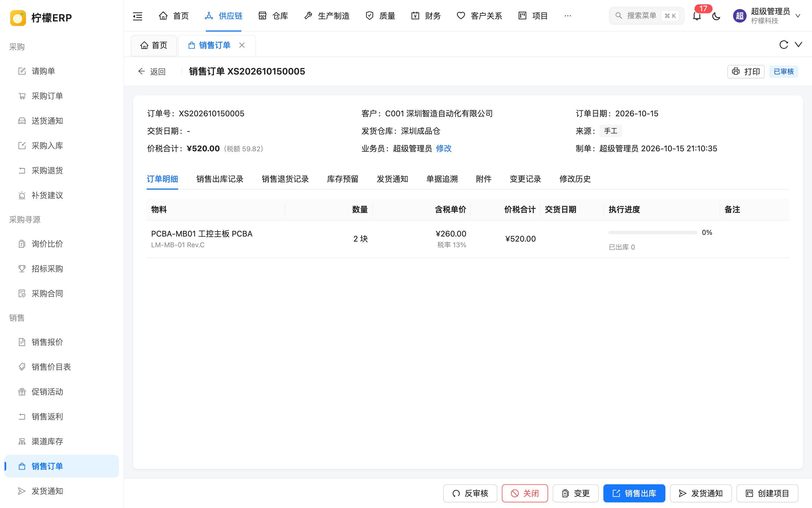Open 请购单 in sidebar
812x508 pixels.
tap(62, 71)
